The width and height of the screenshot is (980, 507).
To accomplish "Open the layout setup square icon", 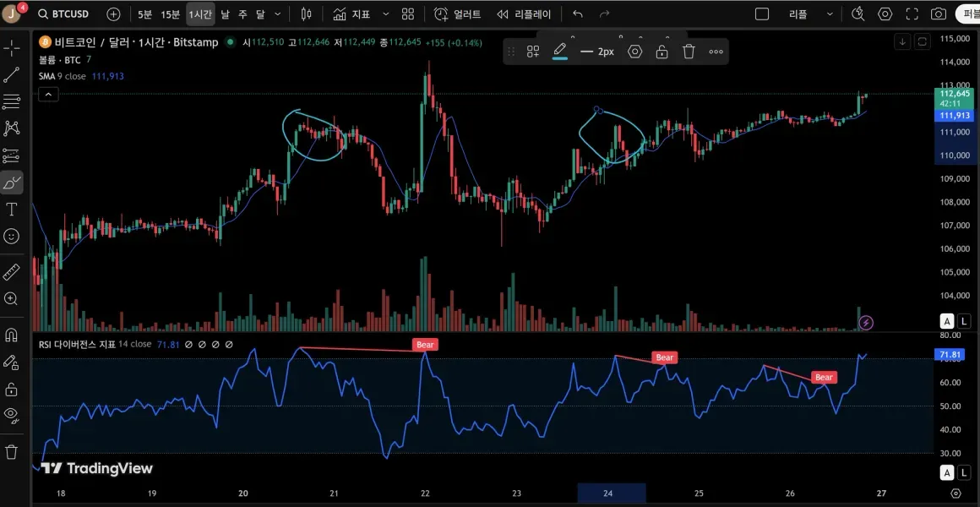I will pos(762,14).
